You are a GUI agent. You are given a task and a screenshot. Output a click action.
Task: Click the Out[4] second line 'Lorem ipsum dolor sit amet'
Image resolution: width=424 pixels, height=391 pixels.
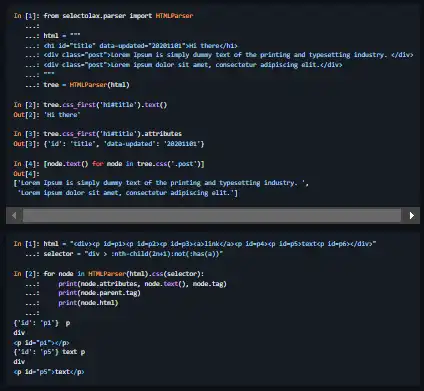click(x=128, y=193)
